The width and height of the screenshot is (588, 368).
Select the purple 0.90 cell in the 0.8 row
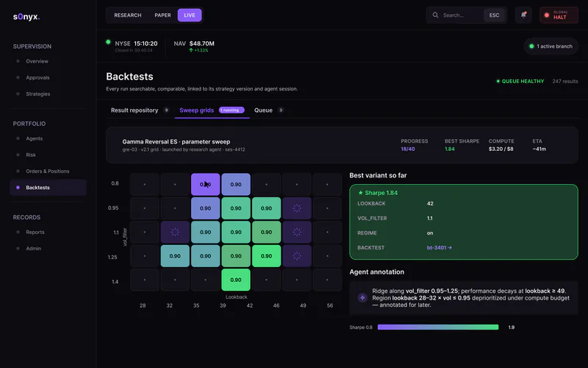coord(206,185)
